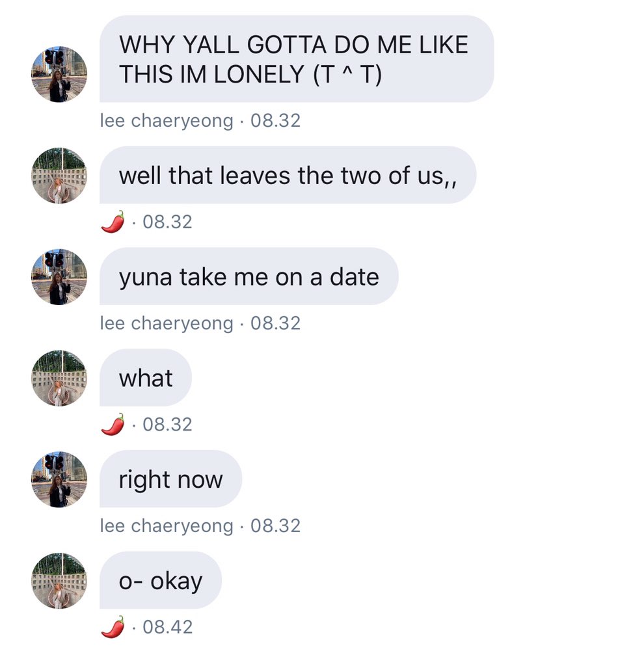The width and height of the screenshot is (644, 666).
Task: Open lee chaeryeong name under 'yuna take me'
Action: click(167, 323)
